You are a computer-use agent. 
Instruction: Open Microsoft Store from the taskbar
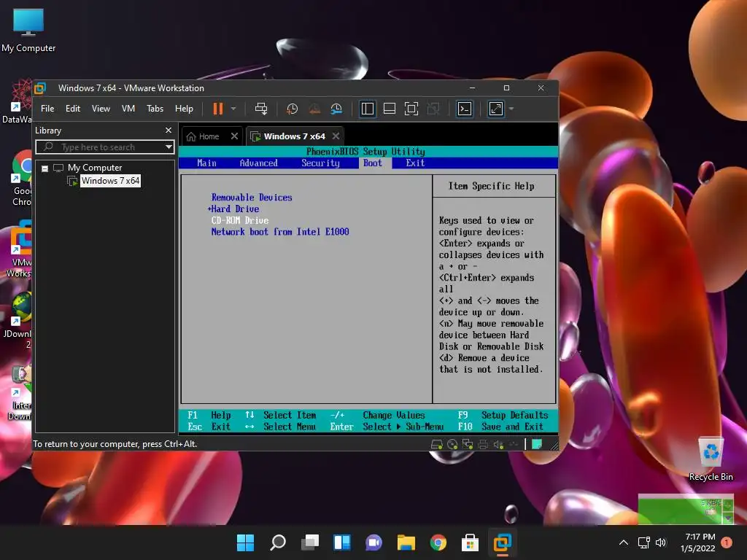(471, 542)
